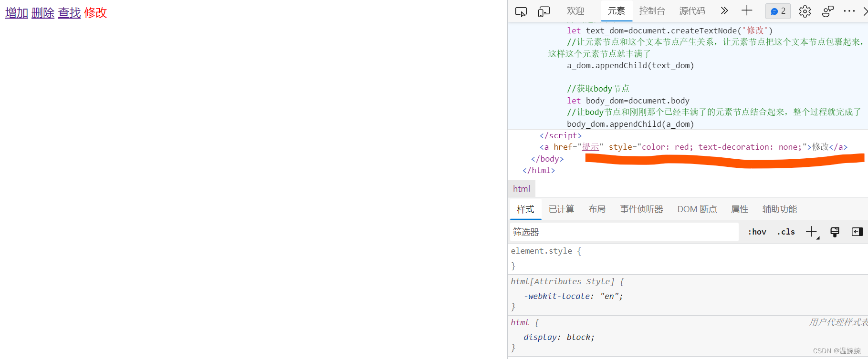Screen dimensions: 868x359
Task: Click the a_dom.appendChild(text_dom) code line
Action: tap(630, 66)
